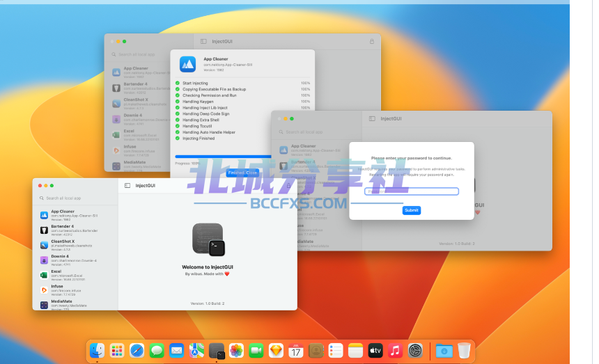Open Maps from the Dock
Screen dimensions: 599x364
[x=196, y=350]
